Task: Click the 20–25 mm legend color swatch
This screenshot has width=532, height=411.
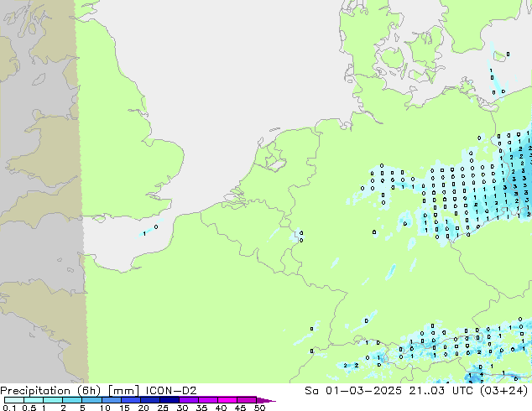Action: point(149,400)
